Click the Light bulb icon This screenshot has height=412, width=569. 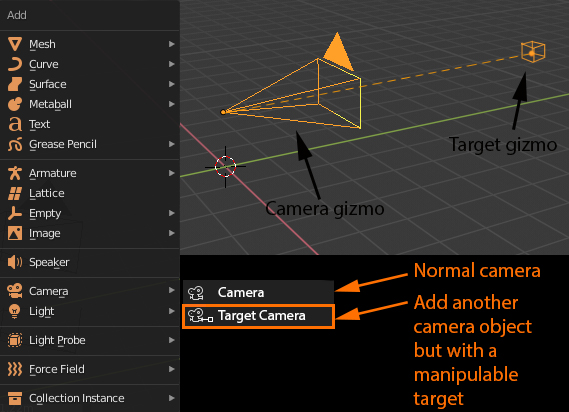15,311
